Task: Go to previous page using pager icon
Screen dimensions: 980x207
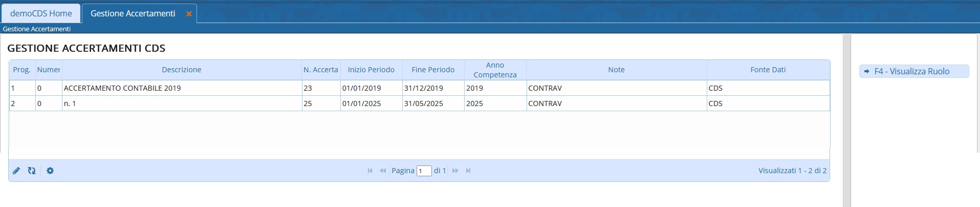Action: click(x=383, y=171)
